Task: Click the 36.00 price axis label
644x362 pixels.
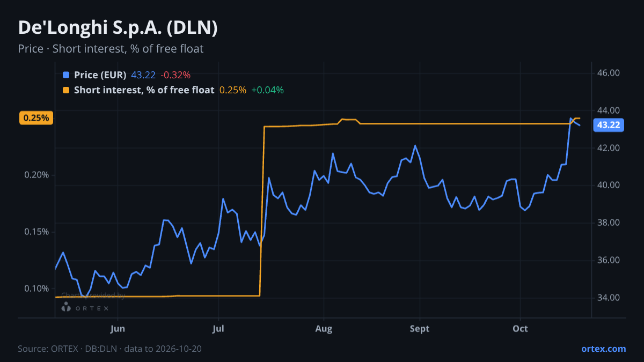Action: [609, 261]
